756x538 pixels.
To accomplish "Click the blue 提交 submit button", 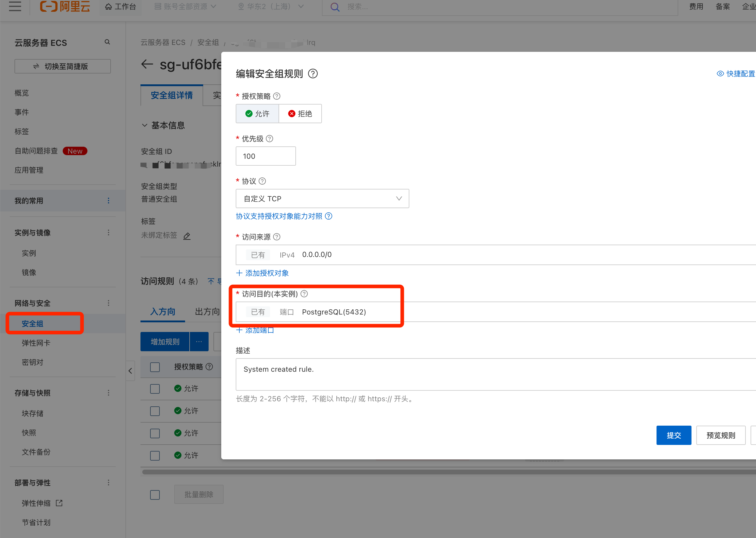I will 673,435.
